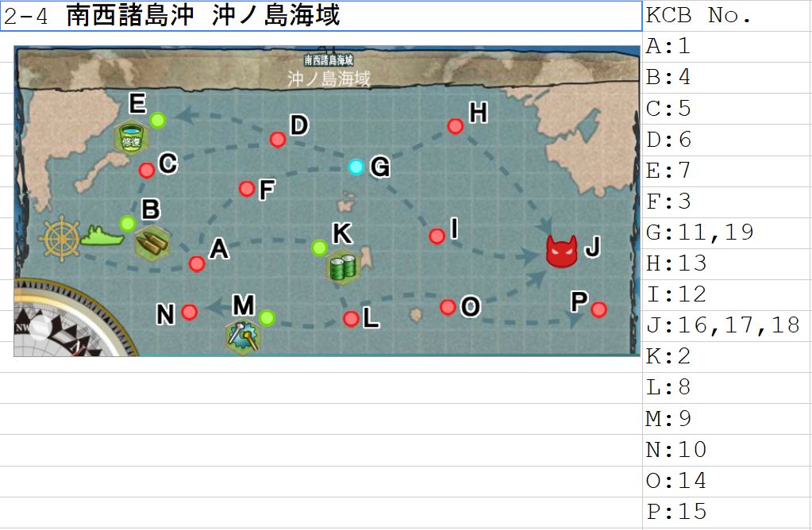Select the cell 'H:13'
Image resolution: width=812 pixels, height=530 pixels.
point(727,264)
